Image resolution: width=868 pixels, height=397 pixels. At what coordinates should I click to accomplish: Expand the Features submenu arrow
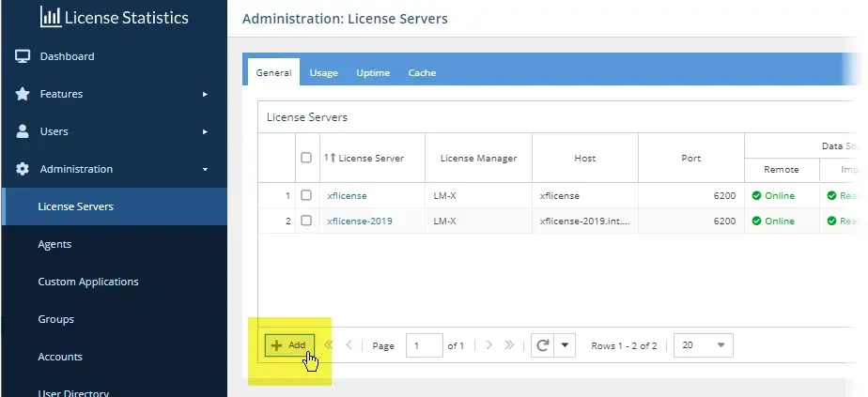click(205, 94)
